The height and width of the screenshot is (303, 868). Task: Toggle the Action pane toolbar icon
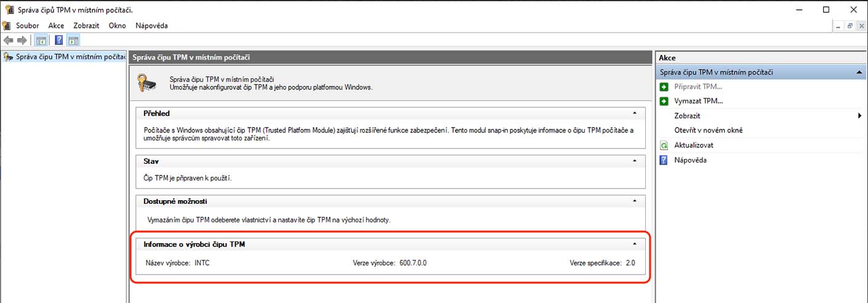coord(73,41)
